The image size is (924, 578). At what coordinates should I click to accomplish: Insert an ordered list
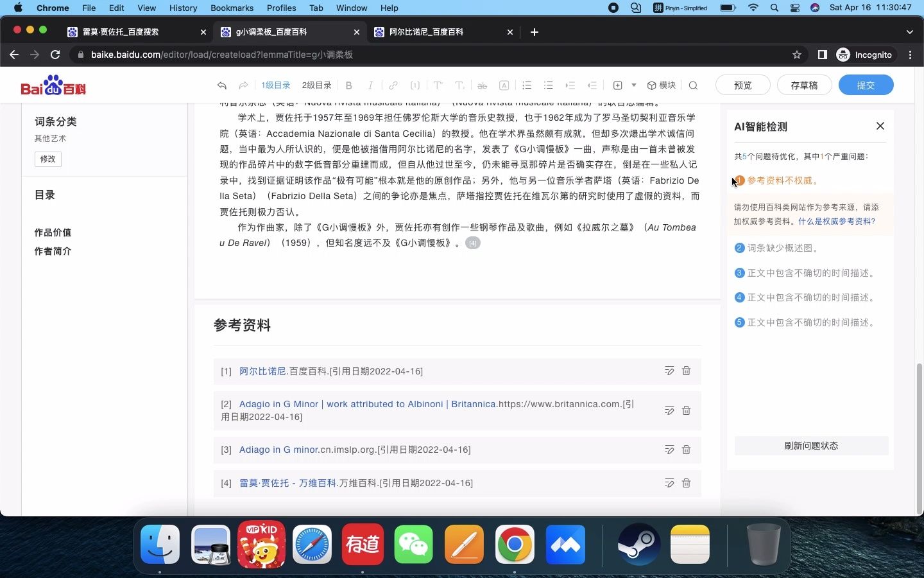tap(527, 85)
